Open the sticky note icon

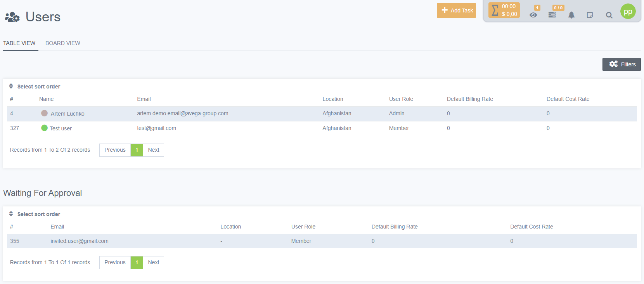pos(590,15)
